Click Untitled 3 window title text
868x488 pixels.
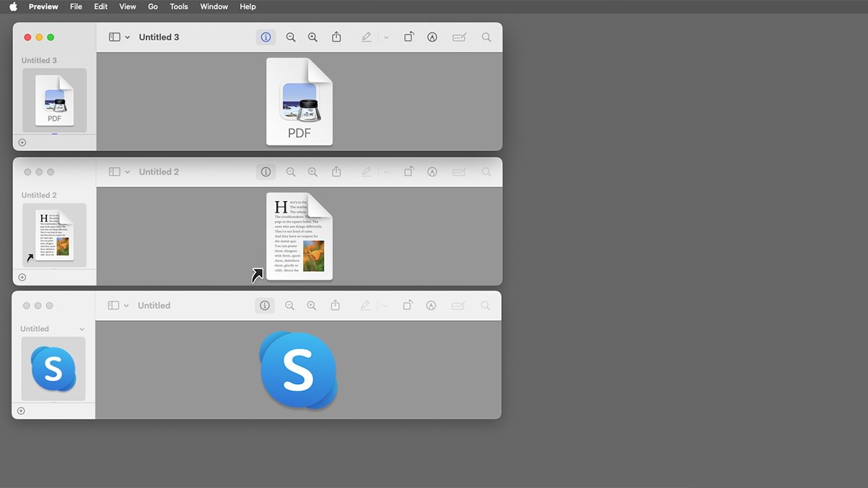point(159,37)
